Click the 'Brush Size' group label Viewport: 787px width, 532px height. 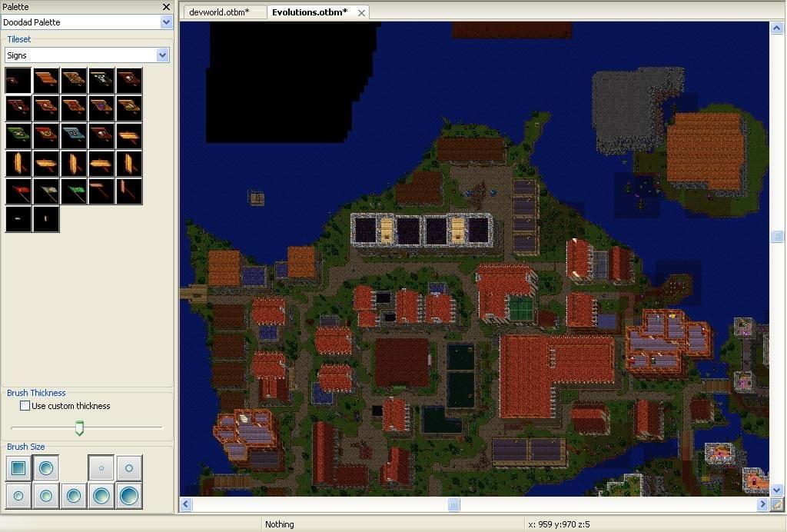25,447
